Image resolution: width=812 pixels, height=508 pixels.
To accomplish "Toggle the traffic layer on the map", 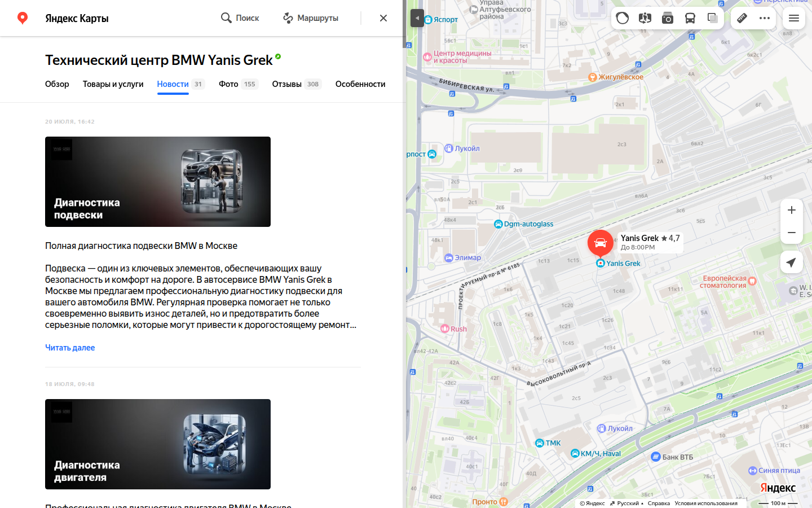I will point(623,18).
